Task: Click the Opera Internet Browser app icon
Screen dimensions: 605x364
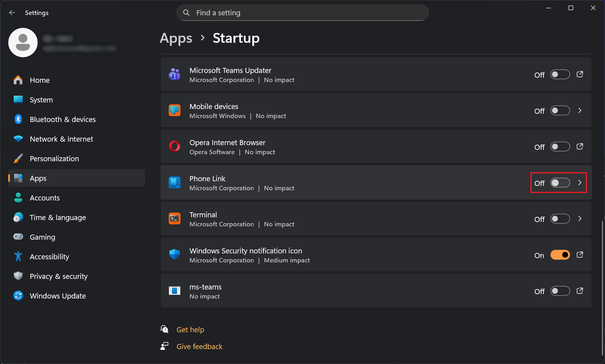Action: 175,146
